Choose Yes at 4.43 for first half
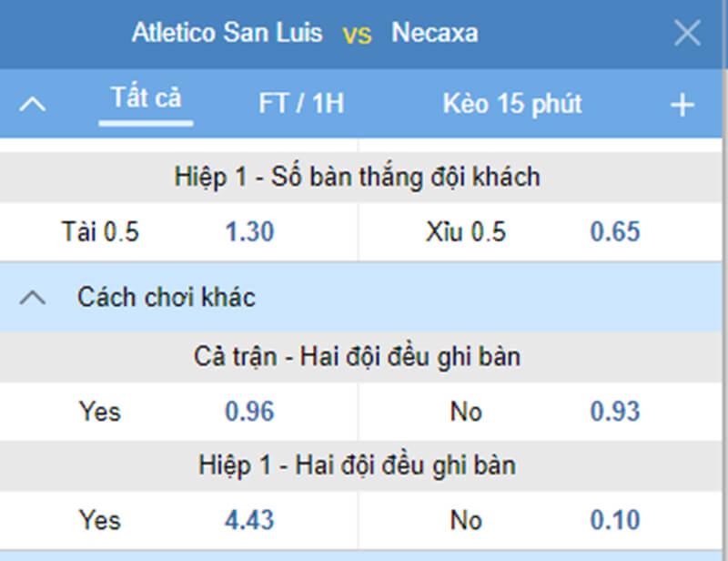 tap(249, 520)
